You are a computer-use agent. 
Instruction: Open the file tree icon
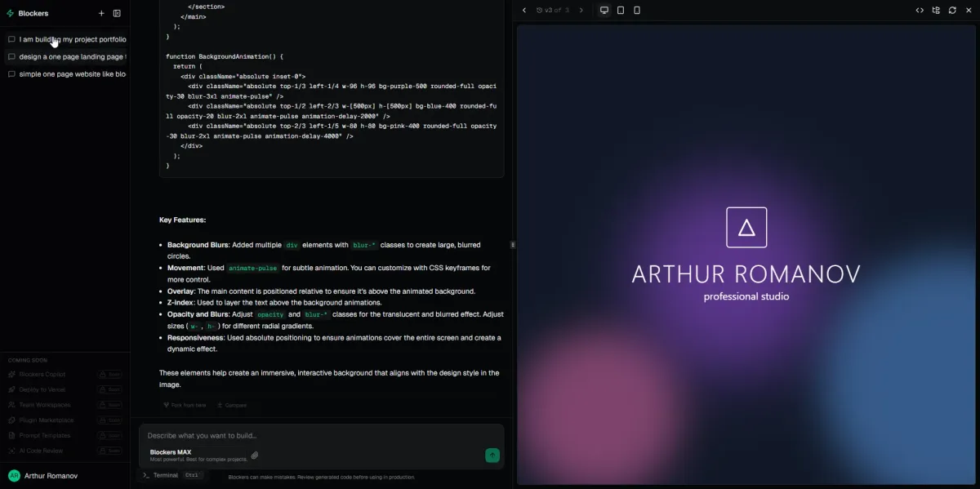(936, 11)
